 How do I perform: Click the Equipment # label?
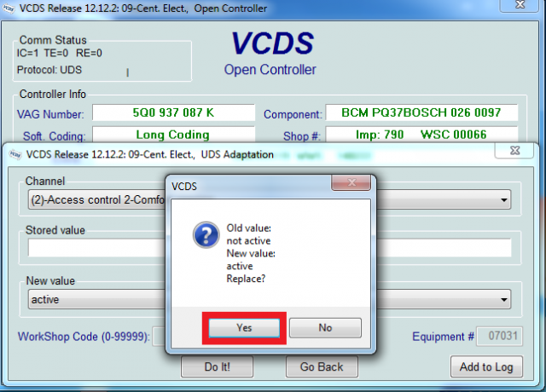coord(443,337)
